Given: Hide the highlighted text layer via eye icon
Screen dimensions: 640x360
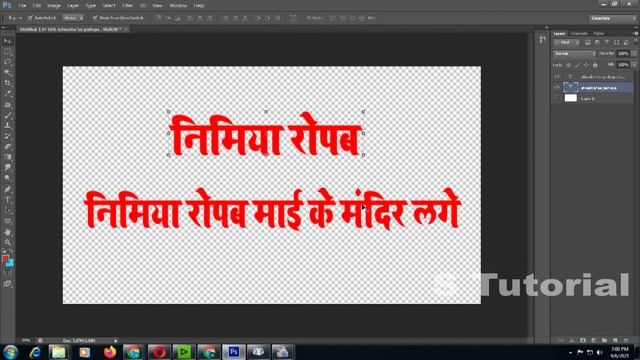Looking at the screenshot, I should [x=557, y=87].
